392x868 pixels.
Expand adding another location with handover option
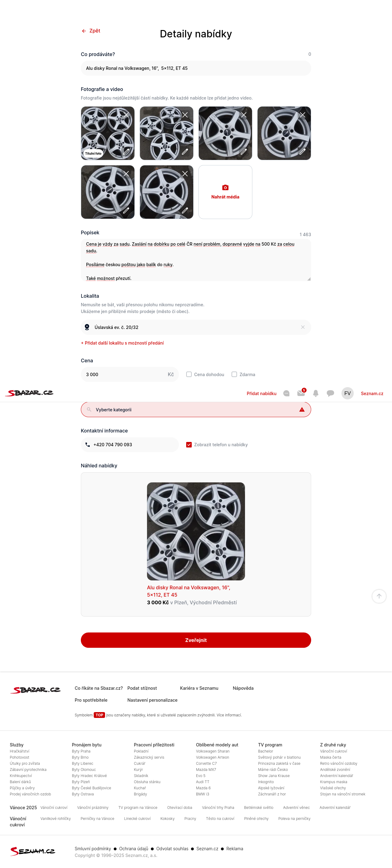[x=123, y=343]
